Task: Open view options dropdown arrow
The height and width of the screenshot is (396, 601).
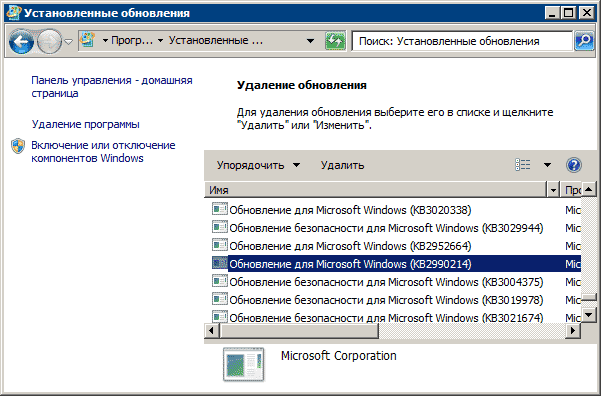Action: click(x=547, y=165)
